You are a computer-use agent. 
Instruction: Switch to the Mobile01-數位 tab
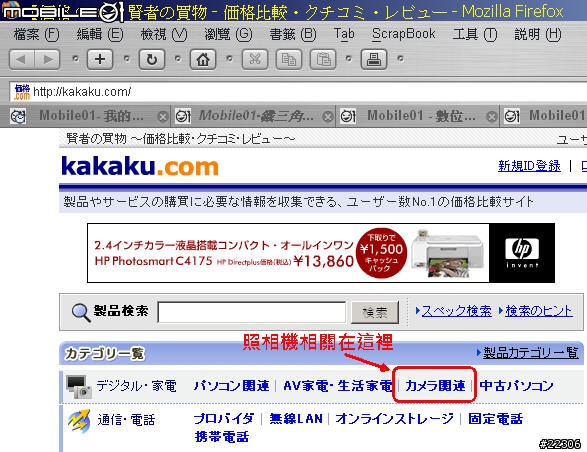click(x=418, y=116)
